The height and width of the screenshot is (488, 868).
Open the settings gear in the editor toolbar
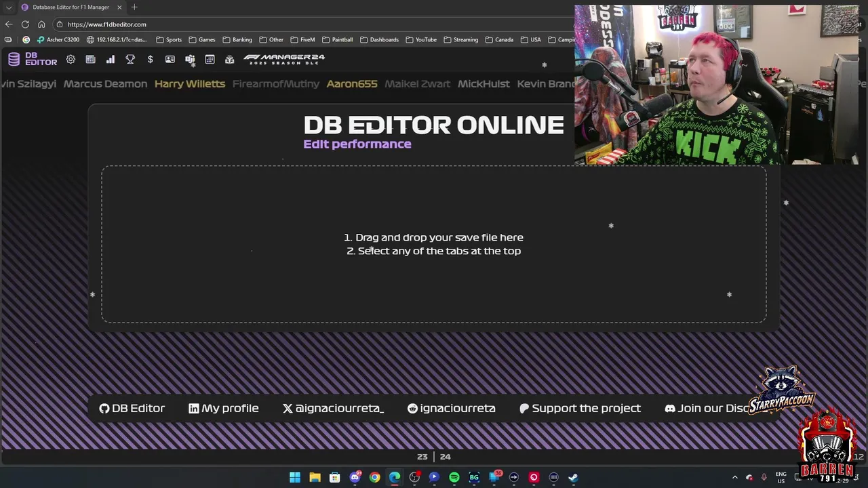tap(71, 60)
